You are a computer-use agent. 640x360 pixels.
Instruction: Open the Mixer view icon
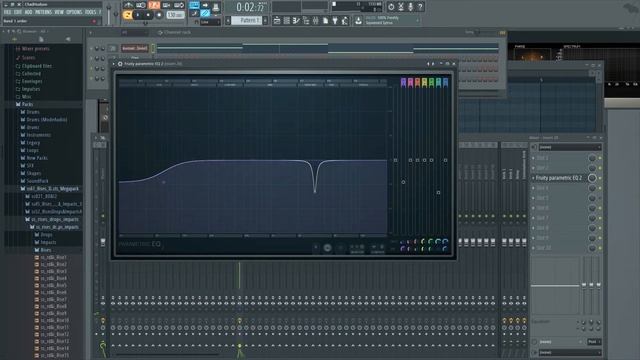point(316,20)
